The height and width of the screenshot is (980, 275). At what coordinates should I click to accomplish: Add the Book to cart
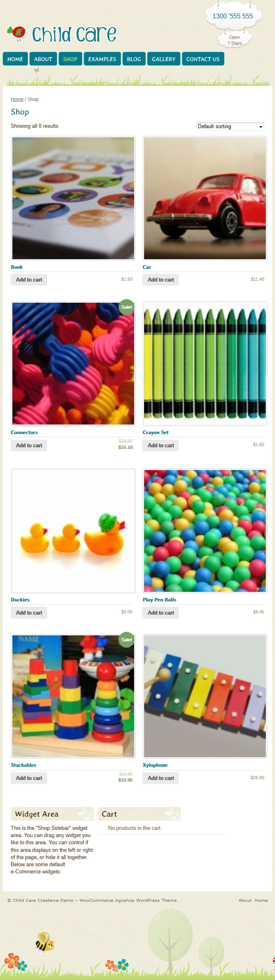29,280
